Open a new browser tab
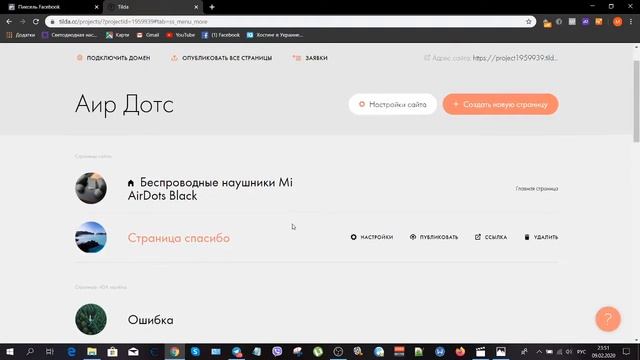The image size is (640, 360). coord(212,7)
